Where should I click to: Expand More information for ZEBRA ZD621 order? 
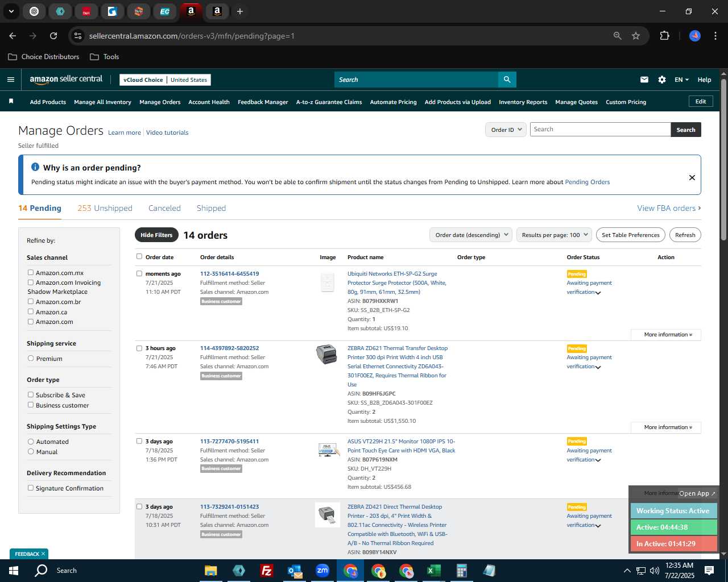click(666, 427)
